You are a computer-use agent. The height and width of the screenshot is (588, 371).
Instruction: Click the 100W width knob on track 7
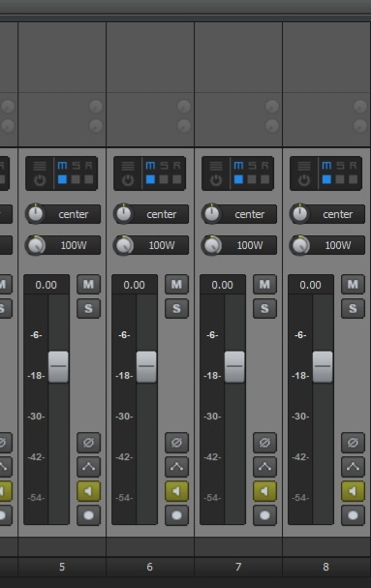212,245
